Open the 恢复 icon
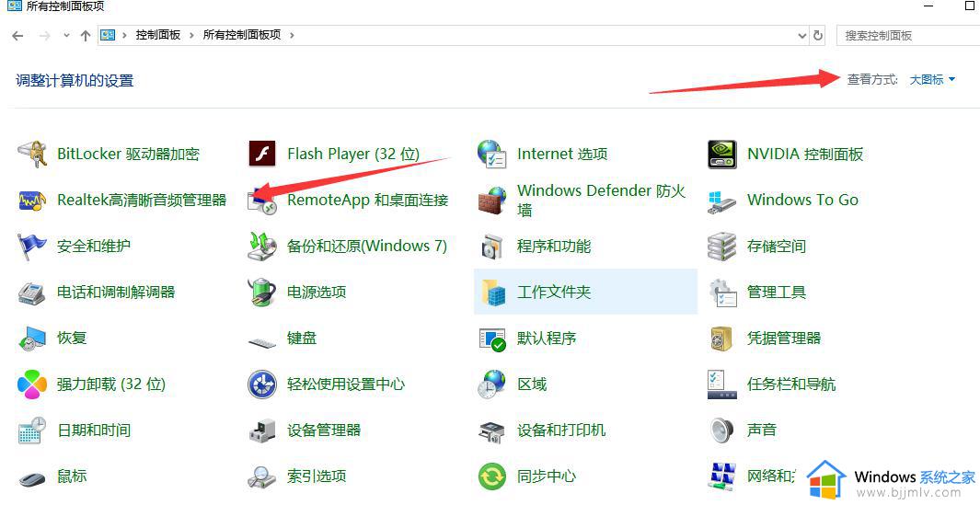The width and height of the screenshot is (980, 505). [31, 339]
